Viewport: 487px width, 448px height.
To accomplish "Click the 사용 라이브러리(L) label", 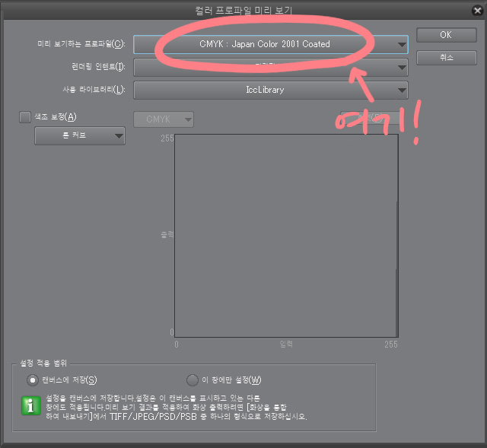I will tap(94, 90).
